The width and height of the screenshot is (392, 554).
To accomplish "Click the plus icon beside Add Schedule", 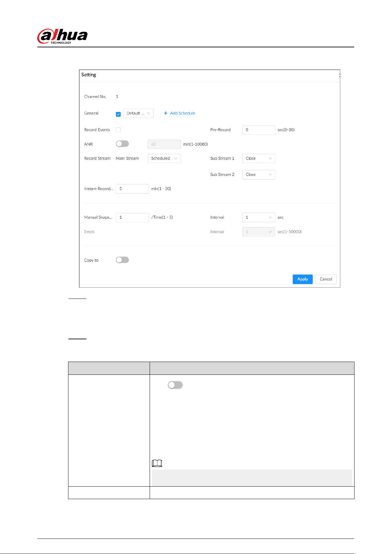I will tap(166, 113).
